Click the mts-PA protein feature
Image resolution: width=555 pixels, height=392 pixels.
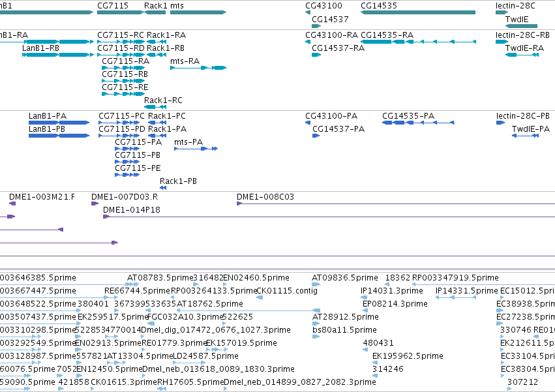pos(188,142)
